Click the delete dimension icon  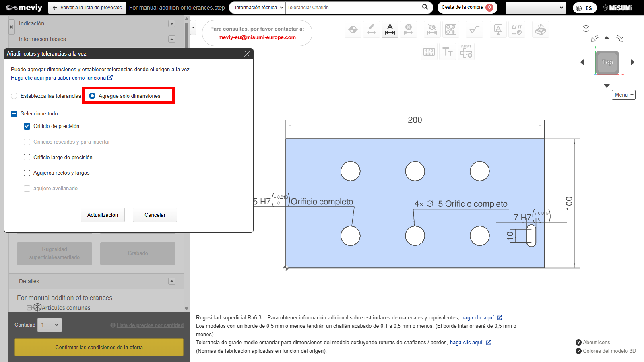409,29
